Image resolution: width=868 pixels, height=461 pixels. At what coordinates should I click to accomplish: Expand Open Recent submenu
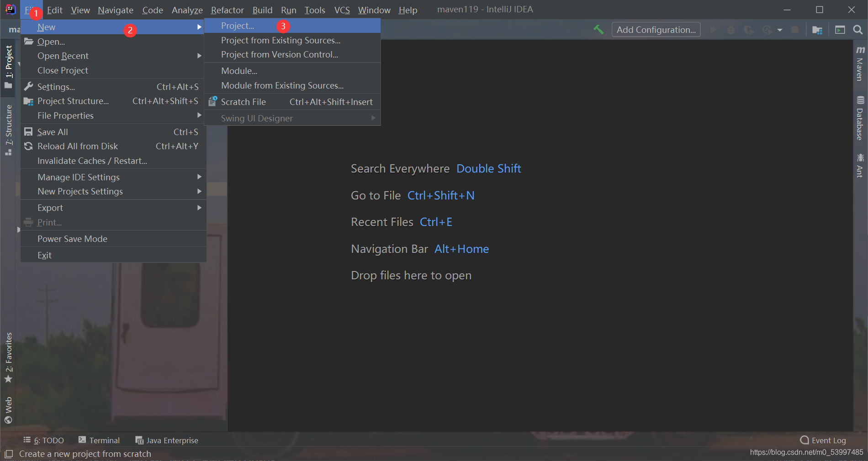(113, 56)
